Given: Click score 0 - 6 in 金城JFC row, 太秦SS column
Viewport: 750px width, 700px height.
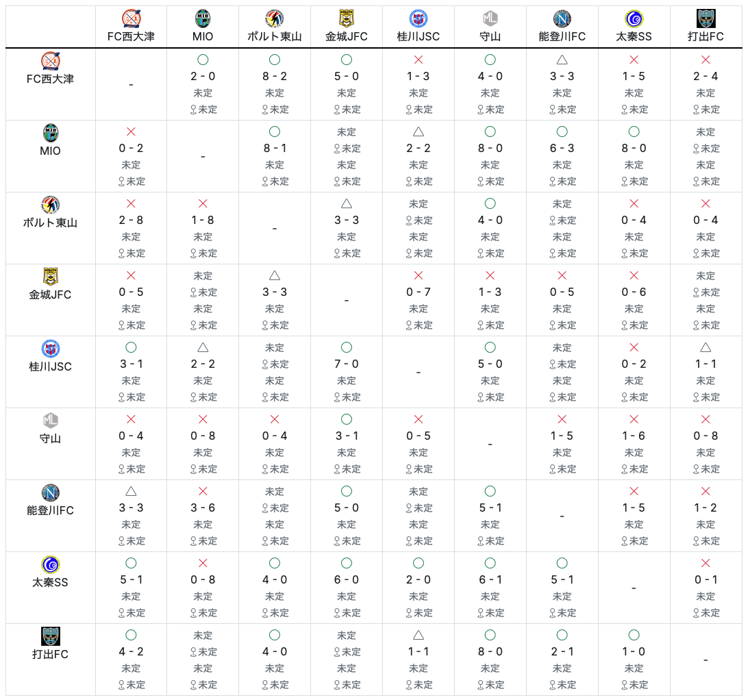Looking at the screenshot, I should 634,292.
